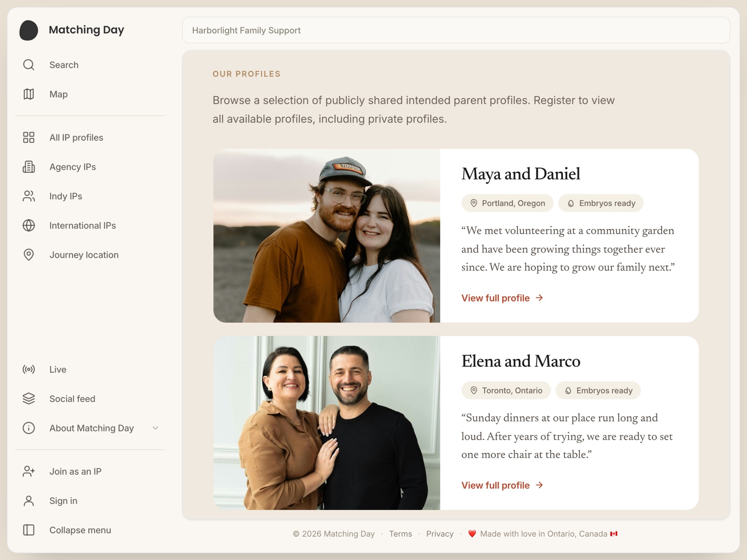The width and height of the screenshot is (747, 560).
Task: Click the Matching Day brand title
Action: coord(86,30)
